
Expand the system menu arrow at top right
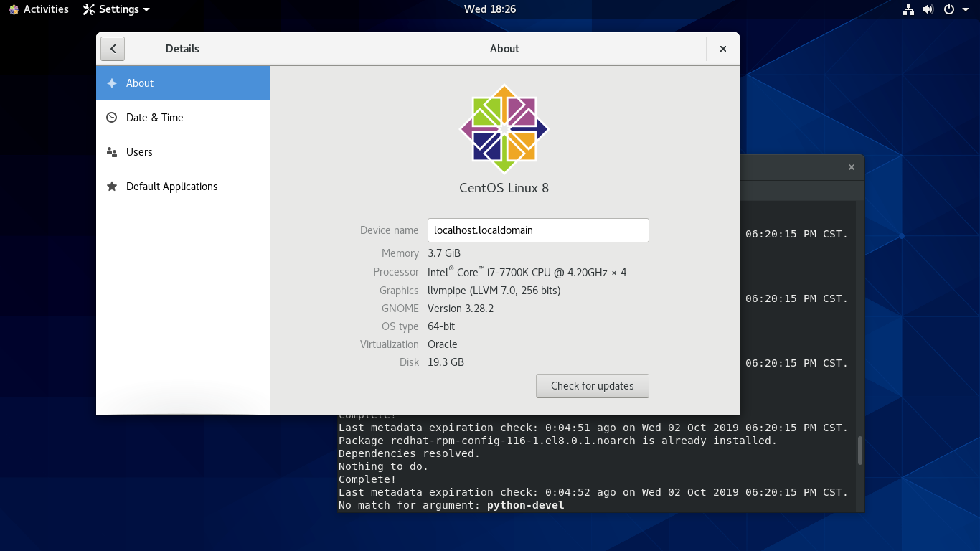964,9
